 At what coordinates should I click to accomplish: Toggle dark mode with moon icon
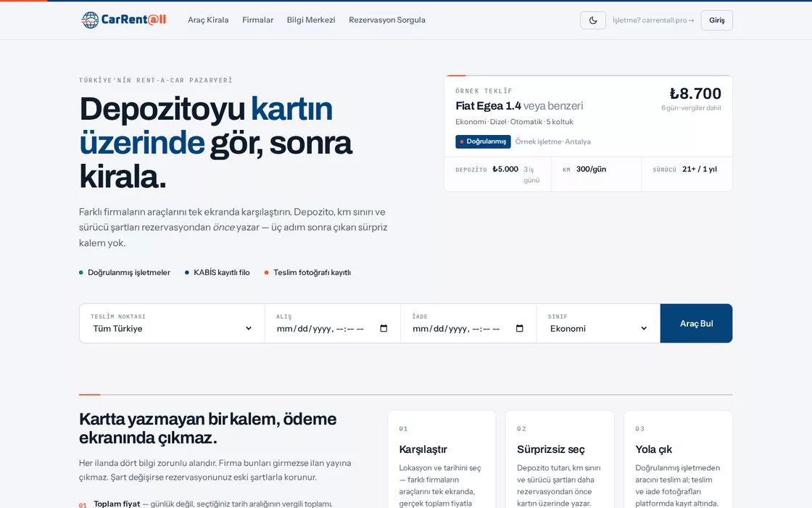pos(593,20)
